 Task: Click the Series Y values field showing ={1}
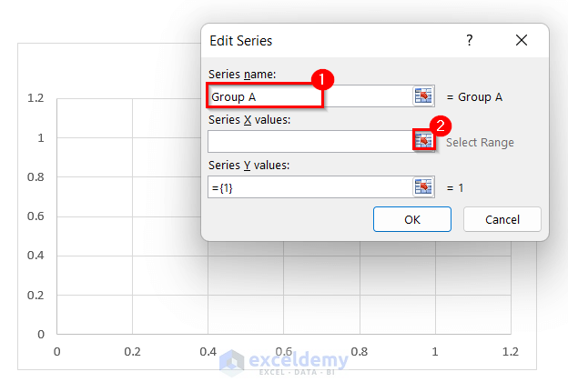point(309,186)
